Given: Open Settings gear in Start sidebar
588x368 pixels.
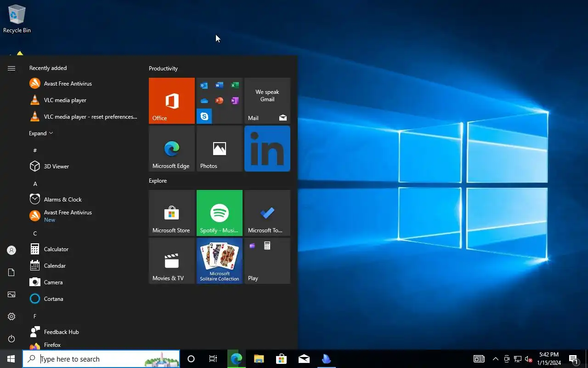Looking at the screenshot, I should tap(11, 316).
